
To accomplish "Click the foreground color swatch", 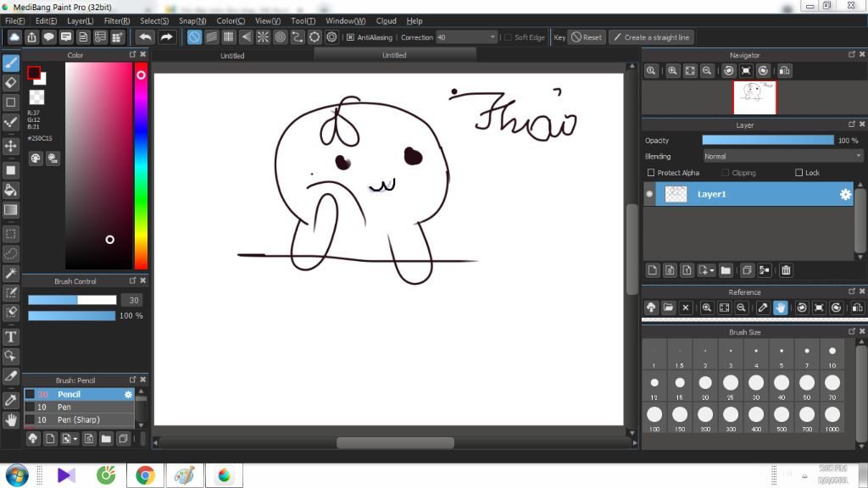I will click(34, 73).
